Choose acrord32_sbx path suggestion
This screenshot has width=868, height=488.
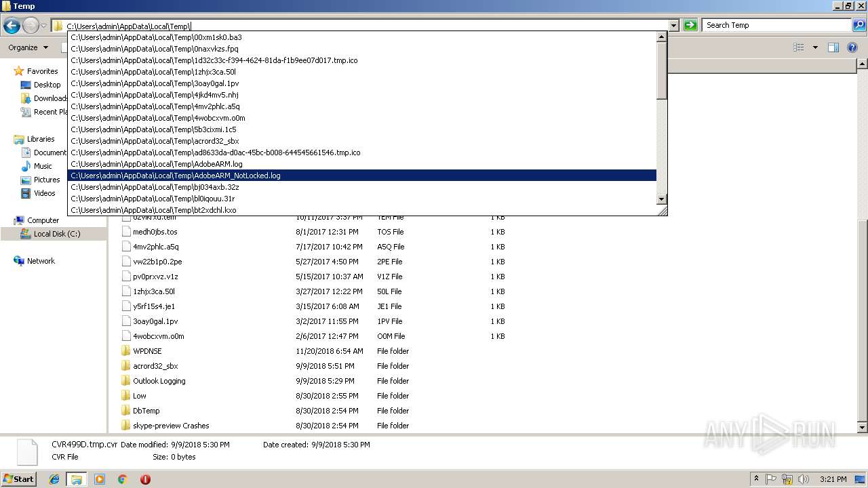pos(362,141)
